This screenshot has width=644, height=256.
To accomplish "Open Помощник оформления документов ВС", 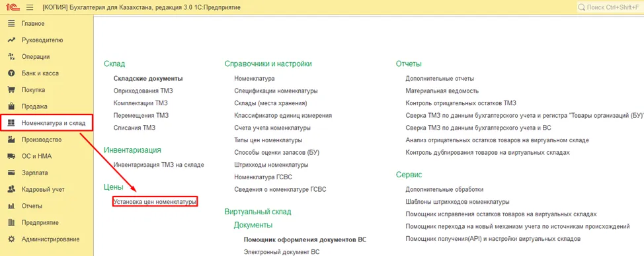I will tap(305, 239).
